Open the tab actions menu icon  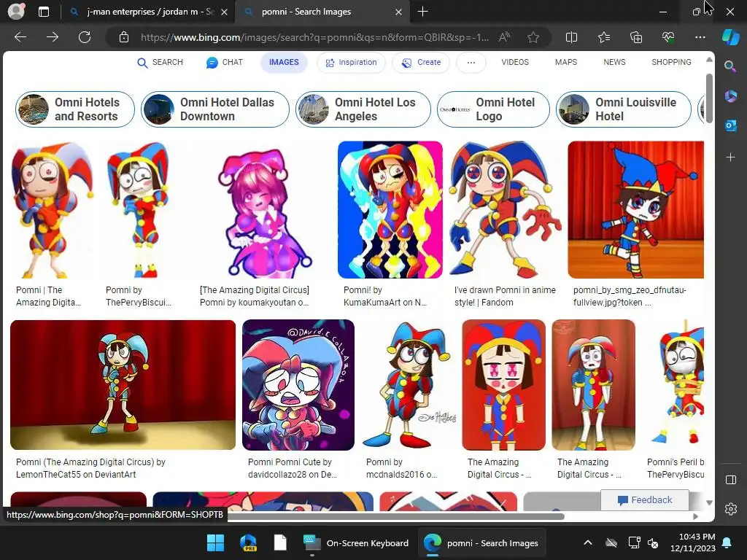43,12
